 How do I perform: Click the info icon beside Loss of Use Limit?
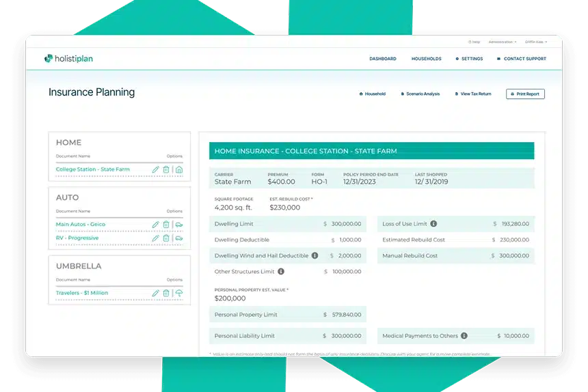tap(433, 223)
